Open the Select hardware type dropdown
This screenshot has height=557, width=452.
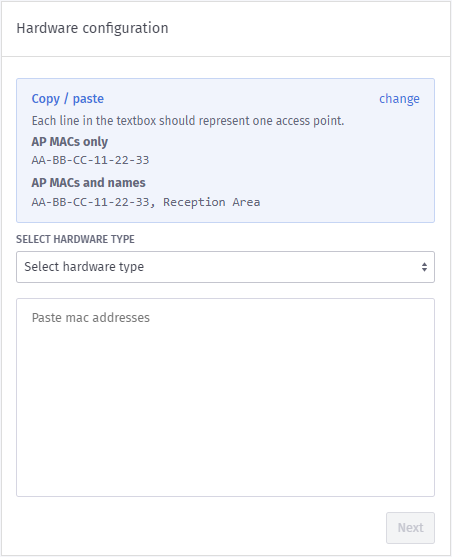(x=225, y=267)
